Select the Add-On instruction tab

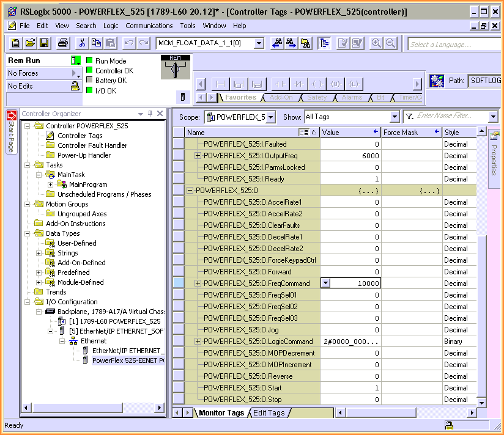[x=281, y=98]
